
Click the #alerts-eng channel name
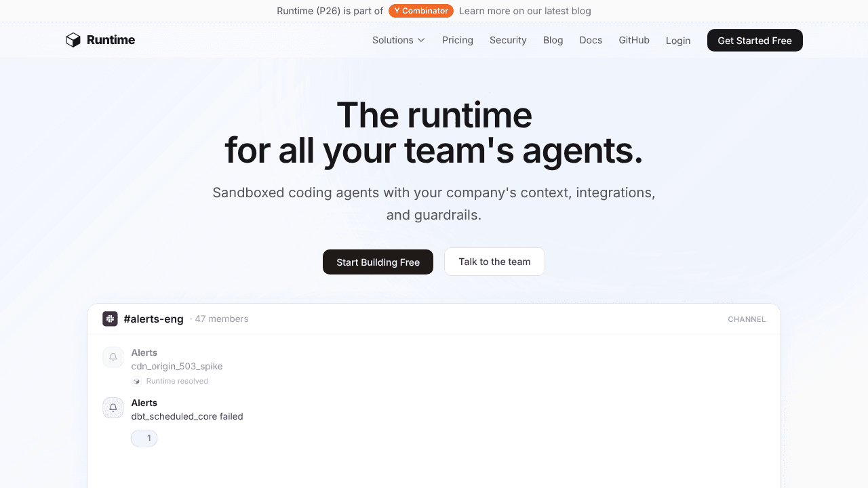(x=153, y=319)
